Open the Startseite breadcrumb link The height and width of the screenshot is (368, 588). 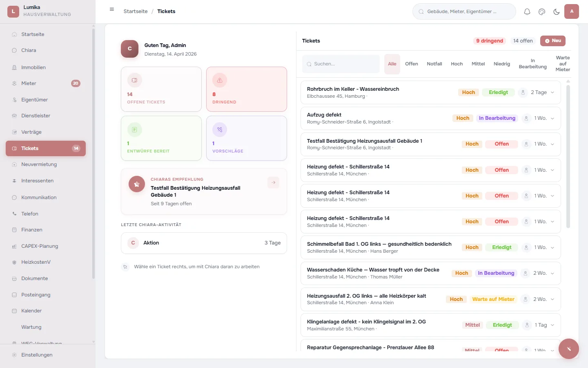click(x=136, y=11)
